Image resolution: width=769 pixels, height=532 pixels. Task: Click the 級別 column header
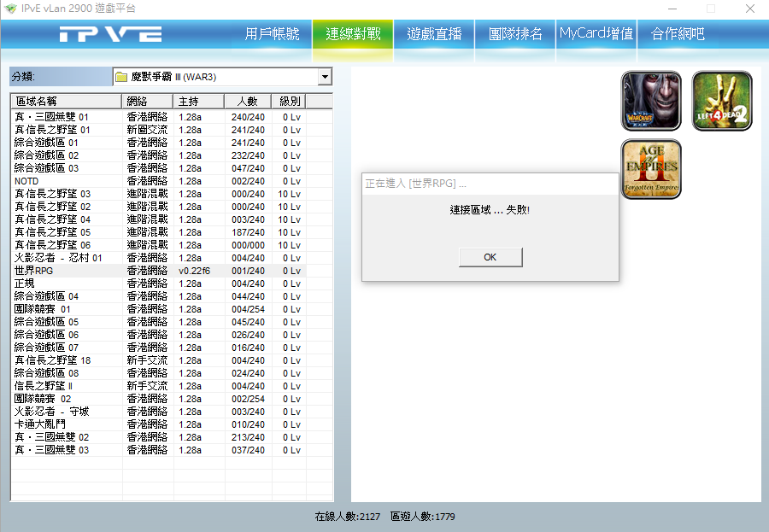click(290, 102)
